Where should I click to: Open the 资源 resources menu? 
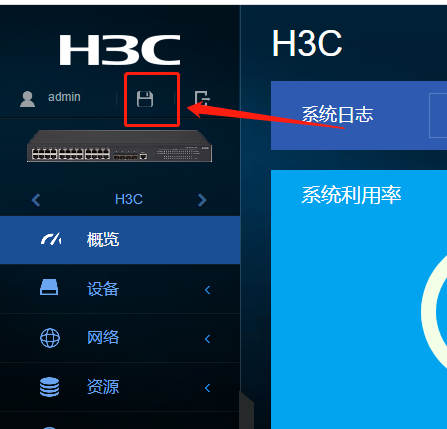(120, 387)
